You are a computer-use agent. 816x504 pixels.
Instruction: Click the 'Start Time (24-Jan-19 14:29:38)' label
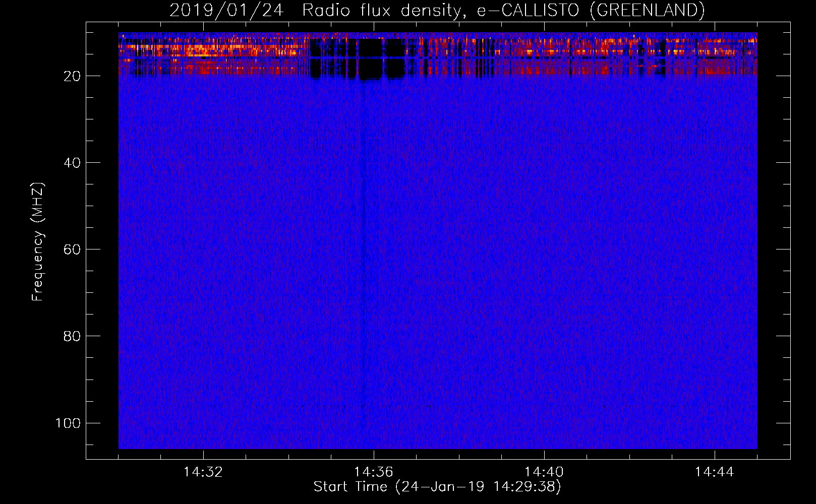437,487
